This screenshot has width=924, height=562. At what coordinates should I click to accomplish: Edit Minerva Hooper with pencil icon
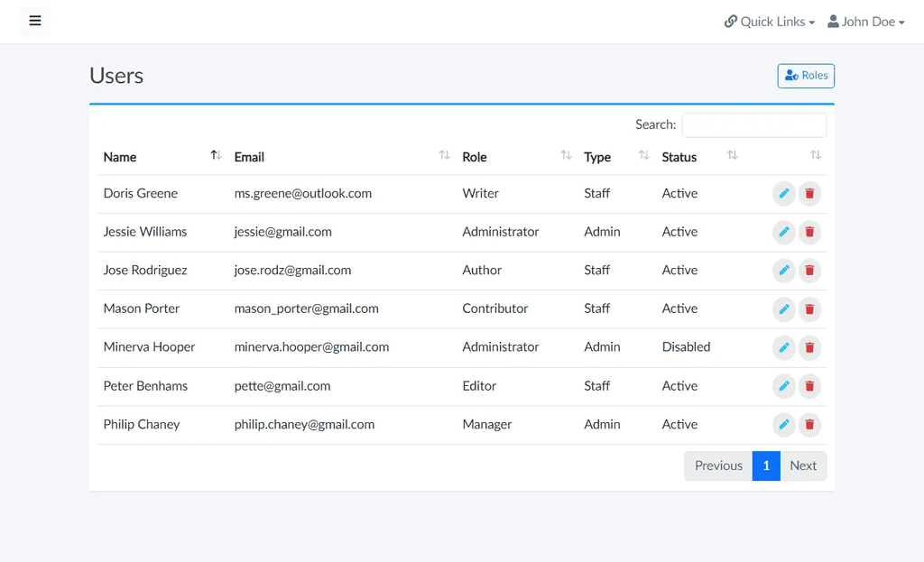tap(784, 347)
